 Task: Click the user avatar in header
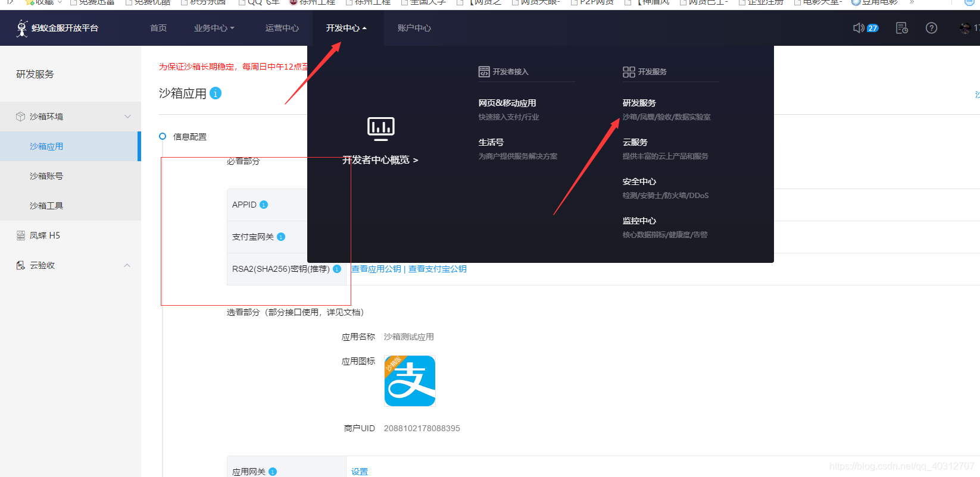click(x=965, y=28)
